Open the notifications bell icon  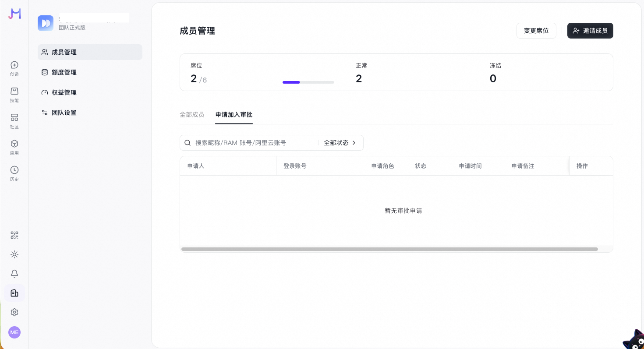(x=14, y=274)
